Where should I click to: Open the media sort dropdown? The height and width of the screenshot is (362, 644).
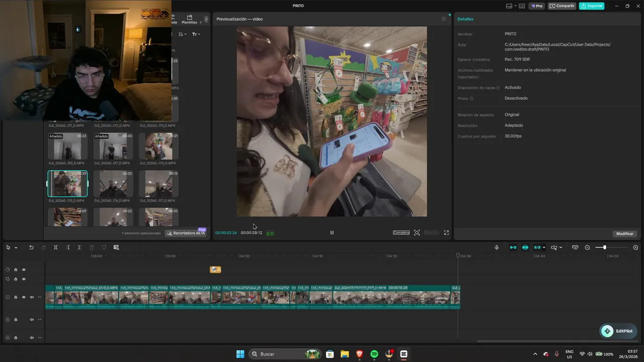pyautogui.click(x=183, y=34)
